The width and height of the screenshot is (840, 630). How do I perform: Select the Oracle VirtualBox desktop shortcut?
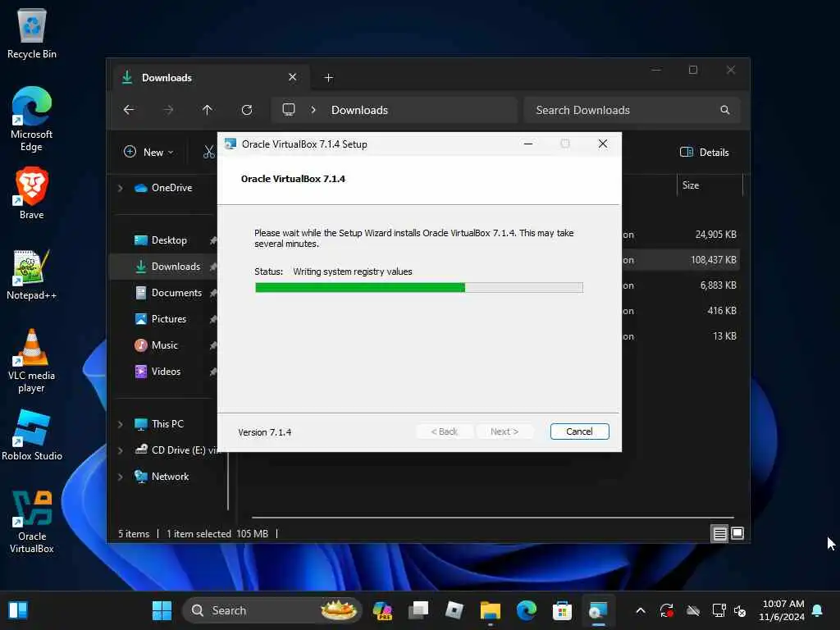[x=32, y=522]
